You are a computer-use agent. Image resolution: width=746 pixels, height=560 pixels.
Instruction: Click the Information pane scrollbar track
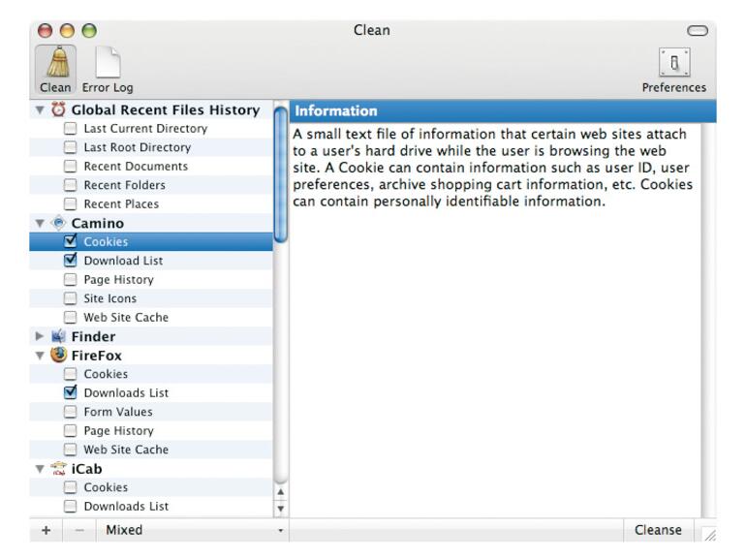[708, 321]
